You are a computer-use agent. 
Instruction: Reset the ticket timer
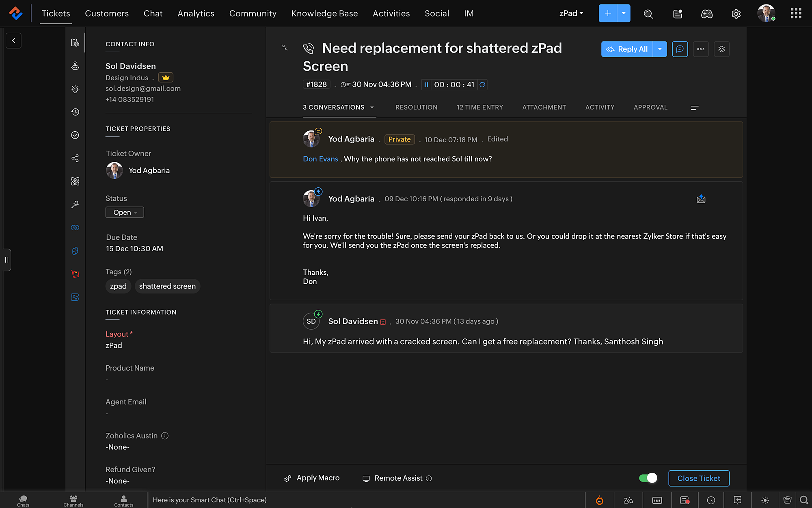tap(482, 85)
